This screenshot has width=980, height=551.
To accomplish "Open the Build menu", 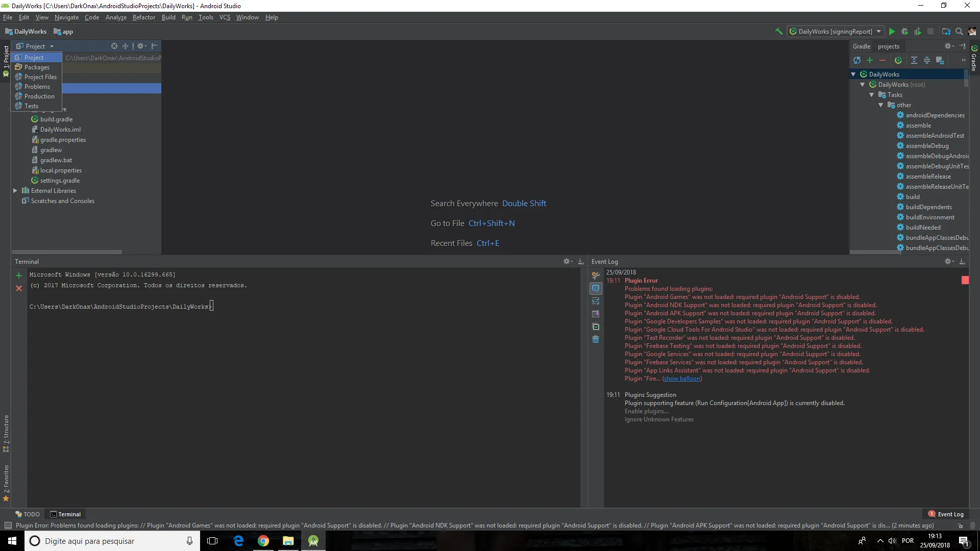I will click(168, 17).
